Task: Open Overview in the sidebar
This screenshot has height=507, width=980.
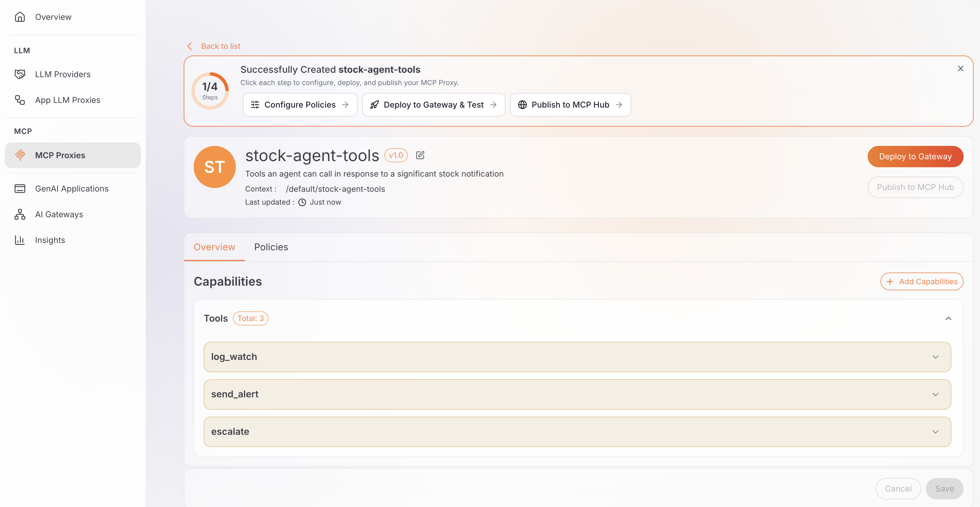Action: coord(73,17)
